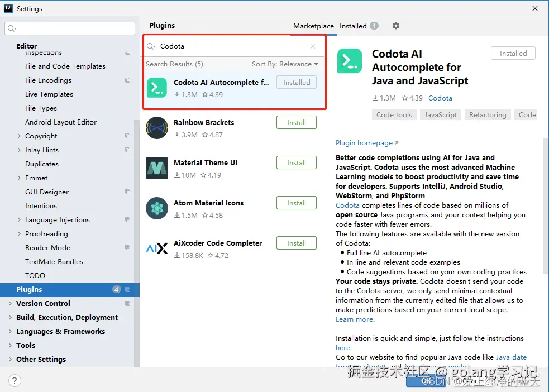
Task: Install the Rainbow Brackets plugin
Action: coord(297,122)
